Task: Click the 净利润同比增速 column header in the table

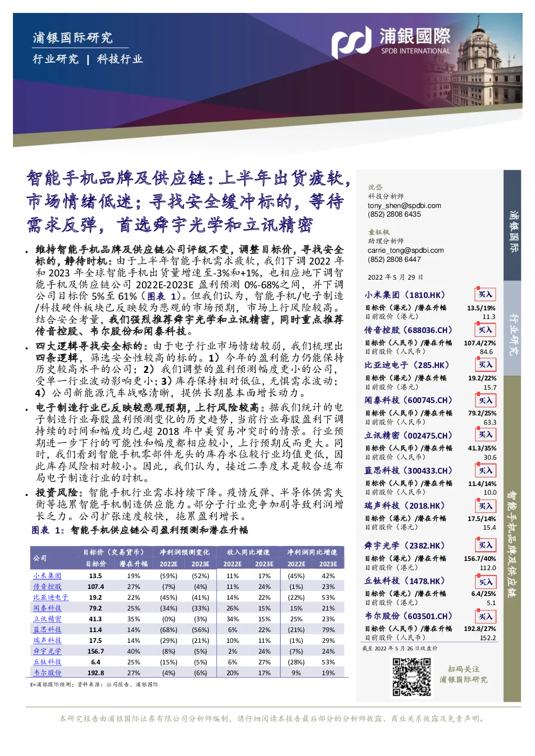Action: (312, 552)
